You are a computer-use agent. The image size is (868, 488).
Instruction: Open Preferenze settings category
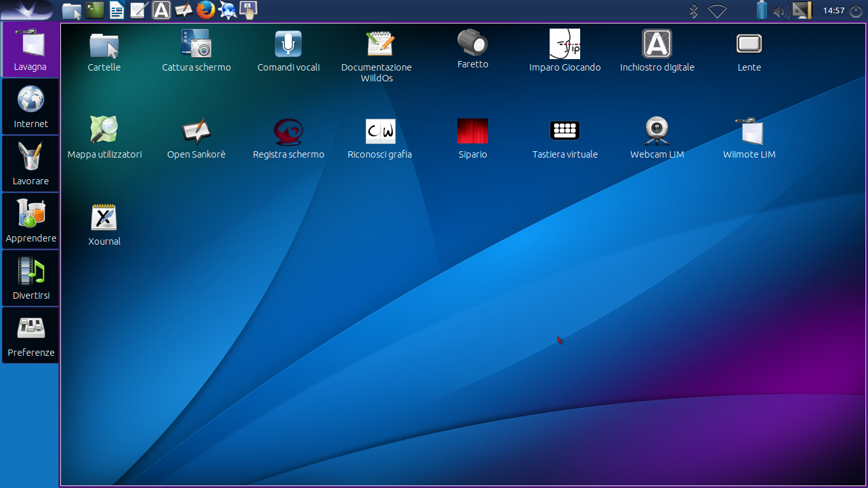pos(31,335)
